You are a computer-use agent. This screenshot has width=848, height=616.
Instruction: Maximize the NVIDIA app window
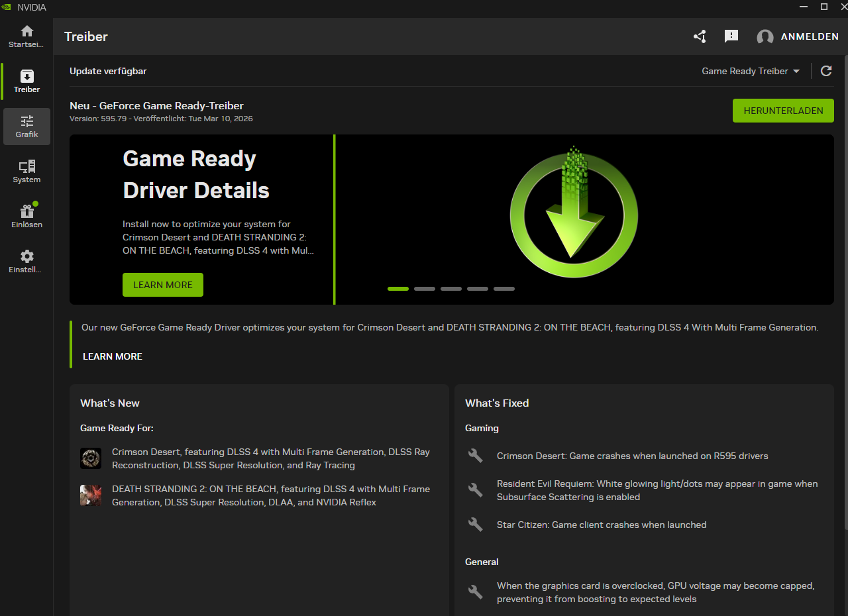point(824,7)
